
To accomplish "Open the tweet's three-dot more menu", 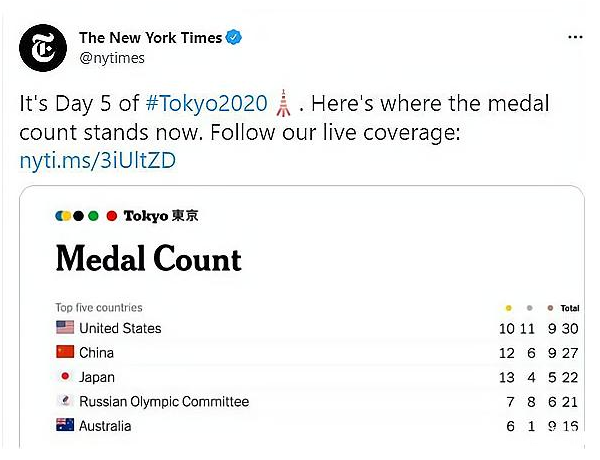I will coord(574,37).
